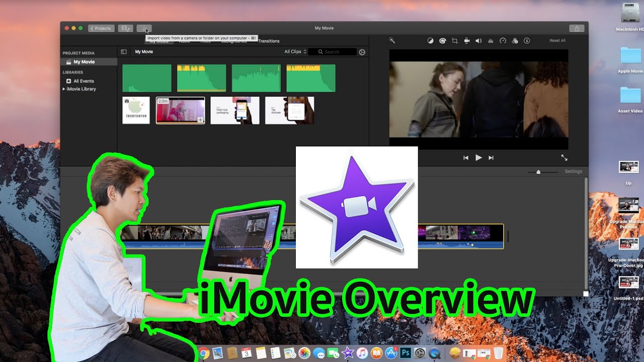Open the All Clips filter dropdown

295,52
